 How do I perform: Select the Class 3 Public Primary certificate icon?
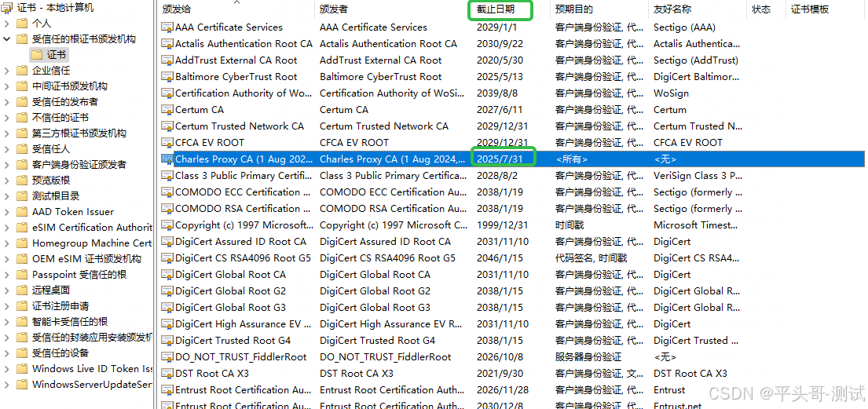click(167, 175)
